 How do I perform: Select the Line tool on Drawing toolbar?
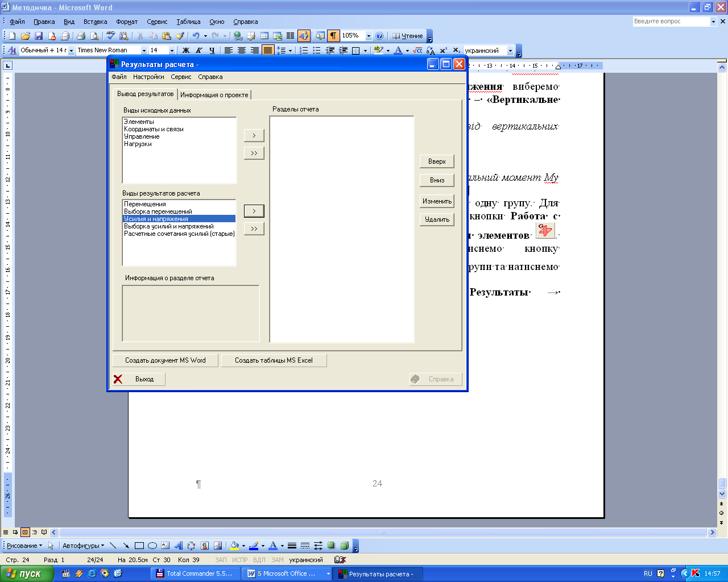(x=113, y=546)
